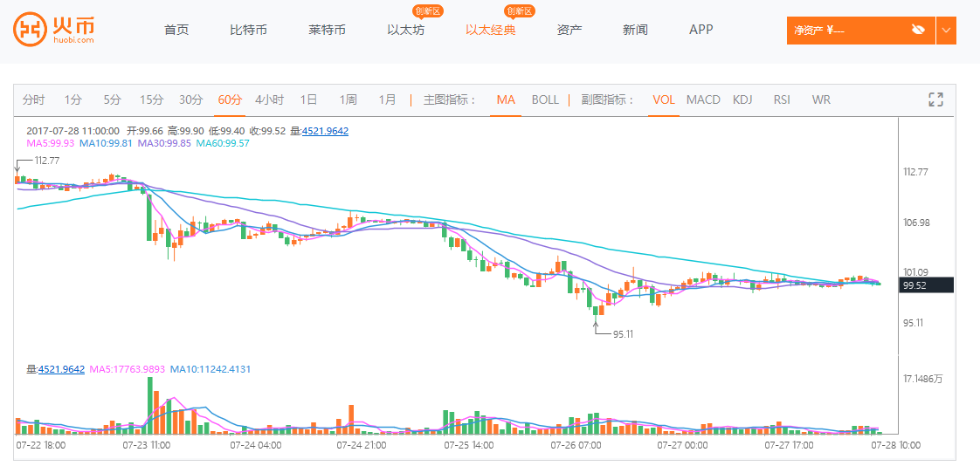Choose the 1日 chart interval
Viewport: 980px width, 473px height.
308,99
